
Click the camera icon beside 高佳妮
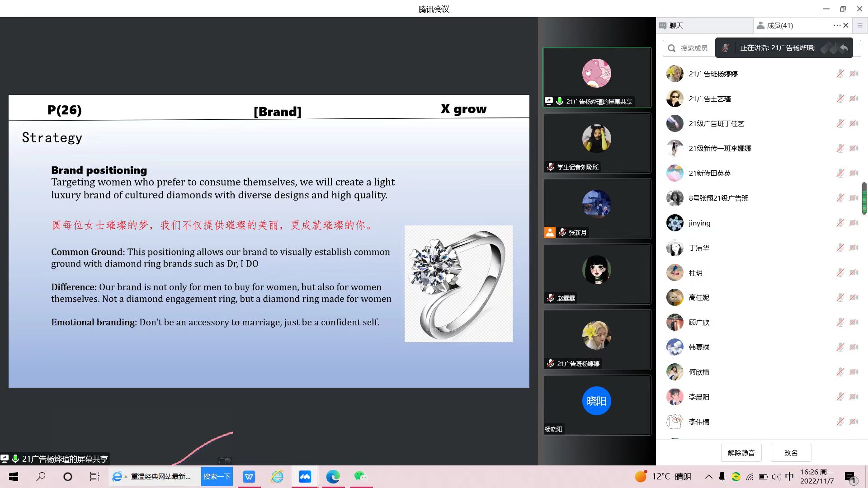(x=854, y=297)
